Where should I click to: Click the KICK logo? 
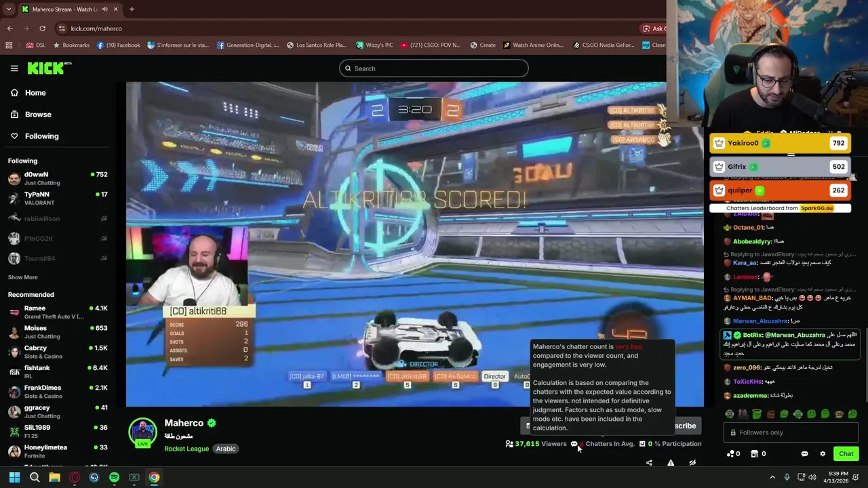(49, 68)
